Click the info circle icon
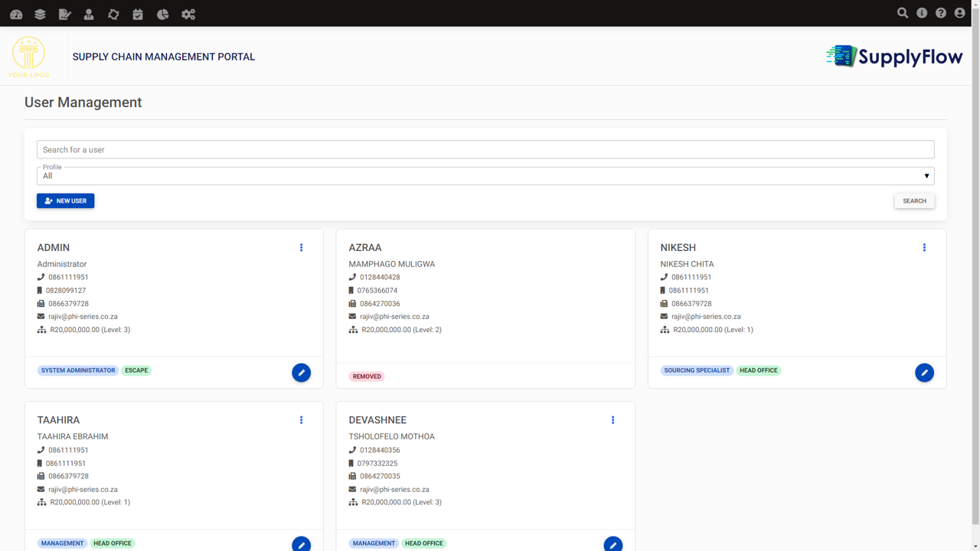Viewport: 980px width, 551px height. click(922, 13)
